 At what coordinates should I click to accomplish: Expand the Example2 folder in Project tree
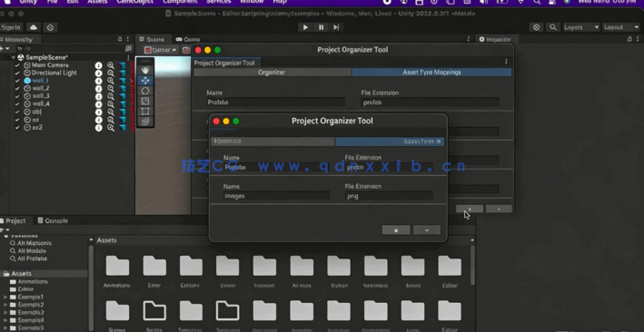coord(5,305)
